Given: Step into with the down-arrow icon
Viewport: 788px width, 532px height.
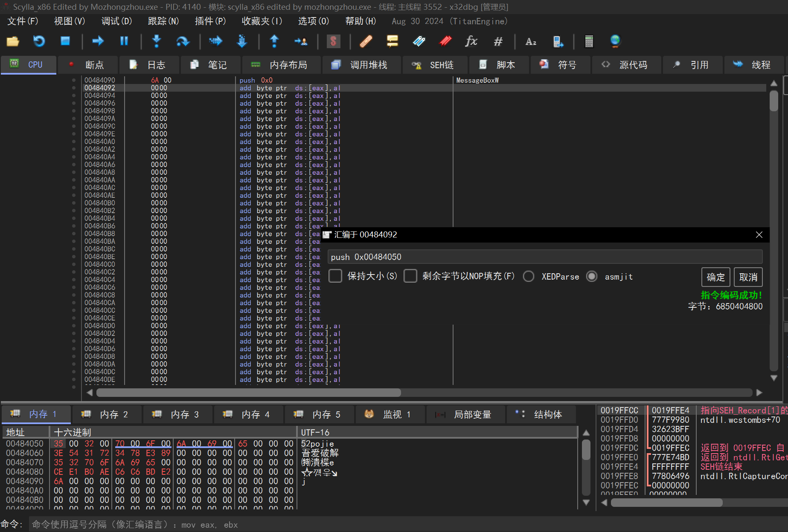Looking at the screenshot, I should coord(157,41).
